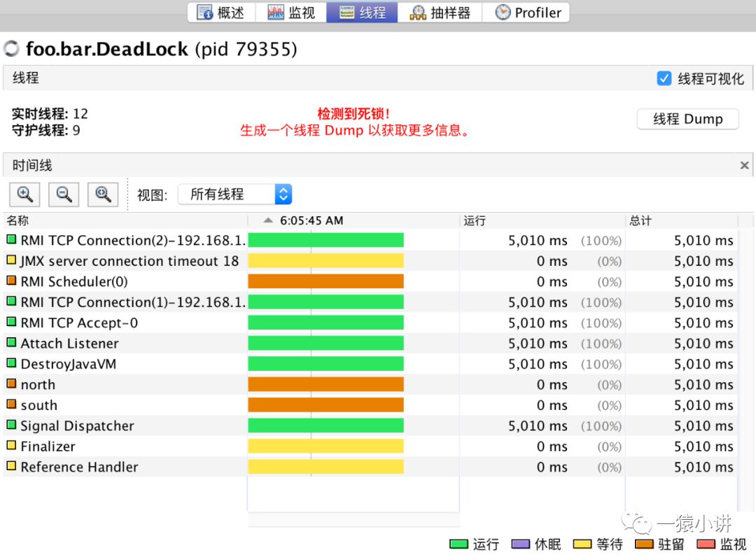
Task: Click the orange state icon next to north
Action: pos(12,384)
